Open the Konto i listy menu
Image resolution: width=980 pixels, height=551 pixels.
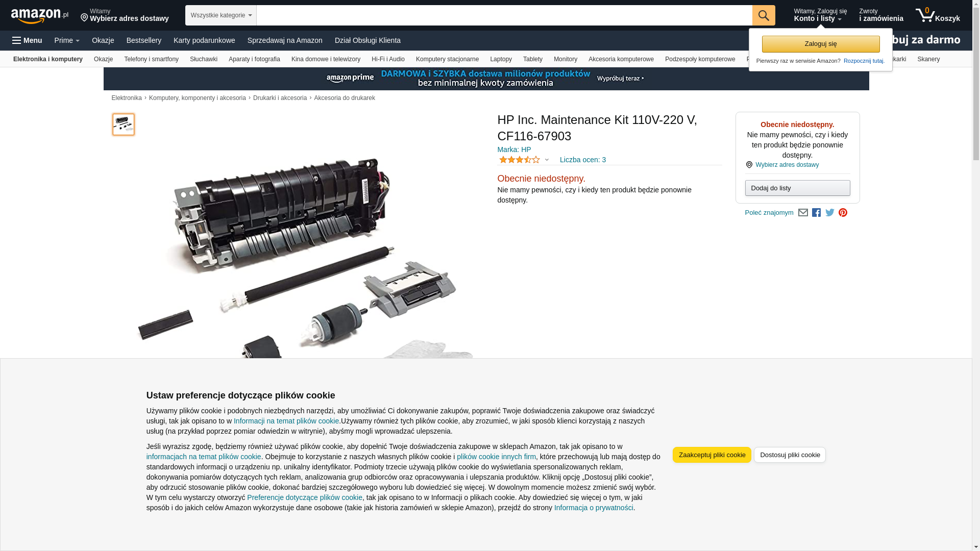820,15
